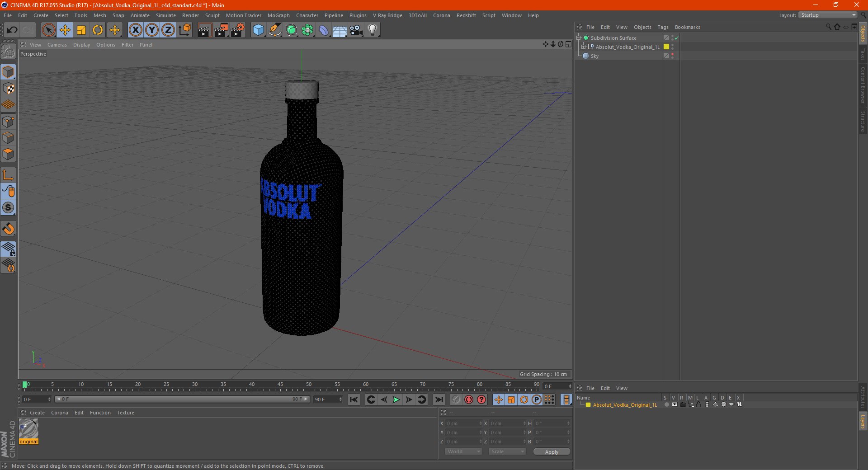Click the Undo arrow icon
Viewport: 868px width, 470px height.
click(x=12, y=30)
